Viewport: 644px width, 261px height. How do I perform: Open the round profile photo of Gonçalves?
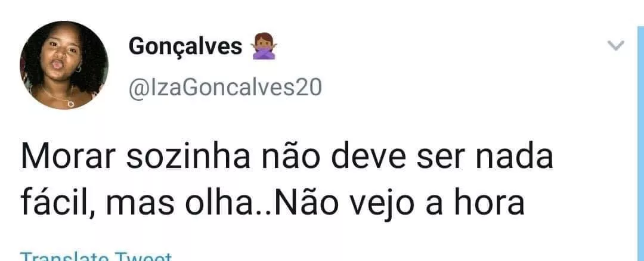coord(64,66)
